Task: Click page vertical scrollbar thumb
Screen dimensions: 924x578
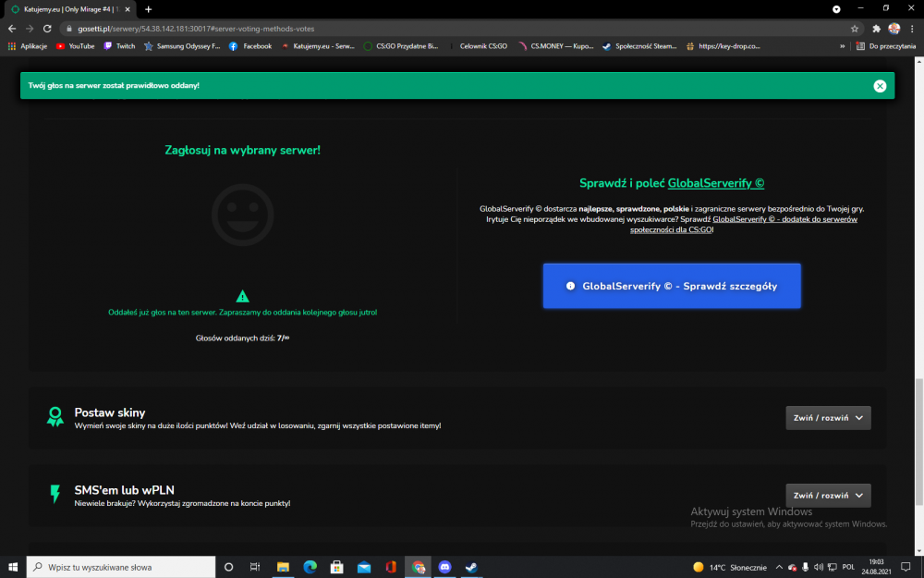Action: [918, 442]
